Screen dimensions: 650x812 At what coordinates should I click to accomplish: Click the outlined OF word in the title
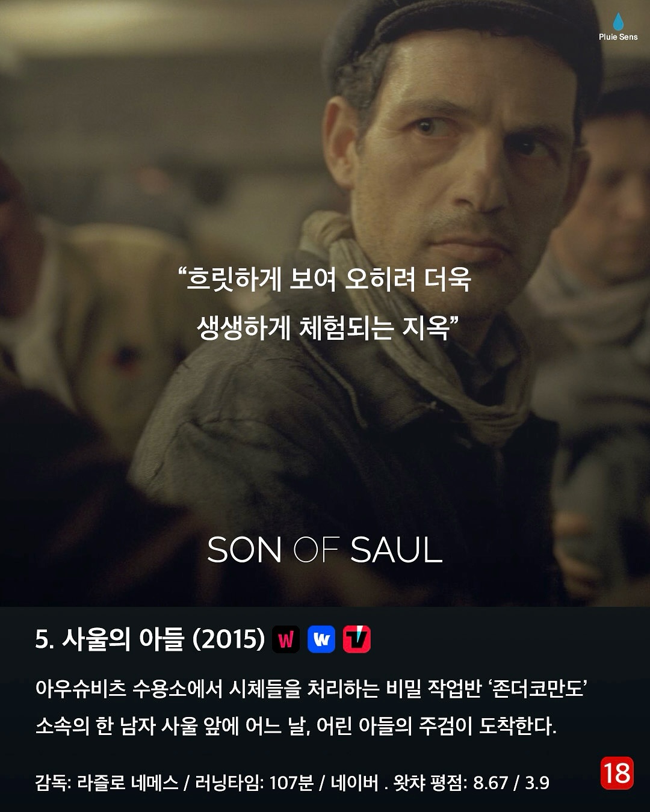(x=317, y=550)
